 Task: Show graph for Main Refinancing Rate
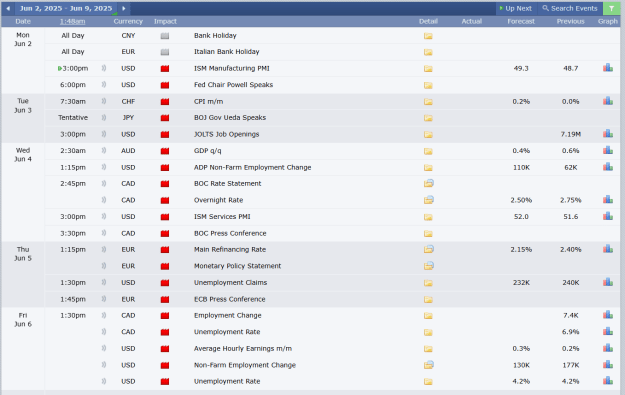click(x=608, y=249)
